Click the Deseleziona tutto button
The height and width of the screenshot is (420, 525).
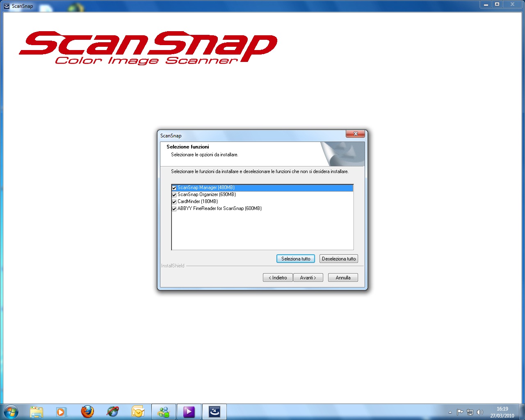(339, 259)
